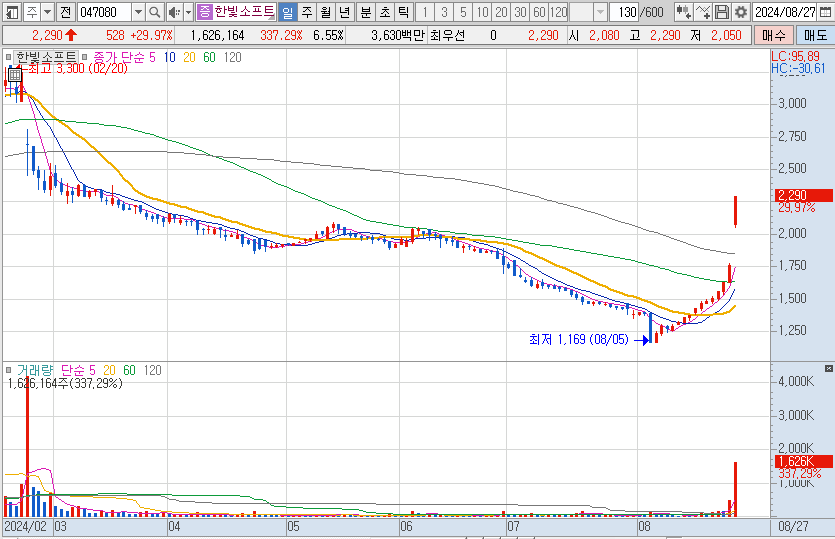Select the 년 yearly chart period
Screen dimensions: 835x539
345,12
